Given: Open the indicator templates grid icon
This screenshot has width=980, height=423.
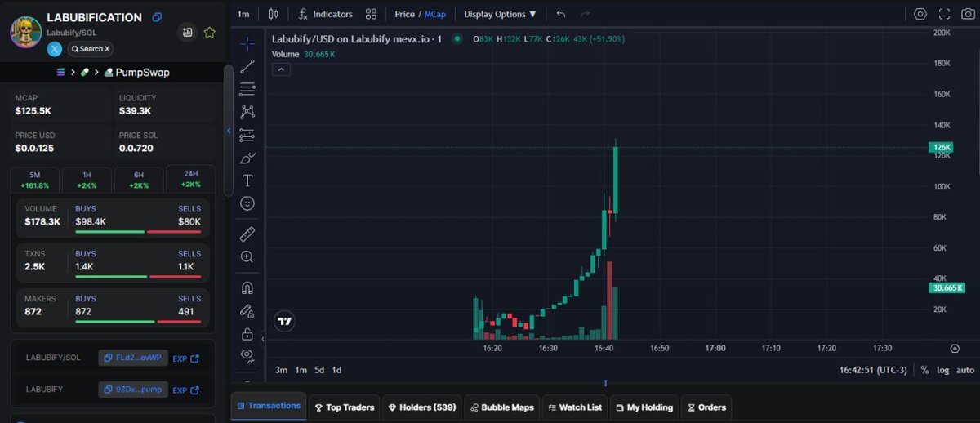Looking at the screenshot, I should [371, 14].
